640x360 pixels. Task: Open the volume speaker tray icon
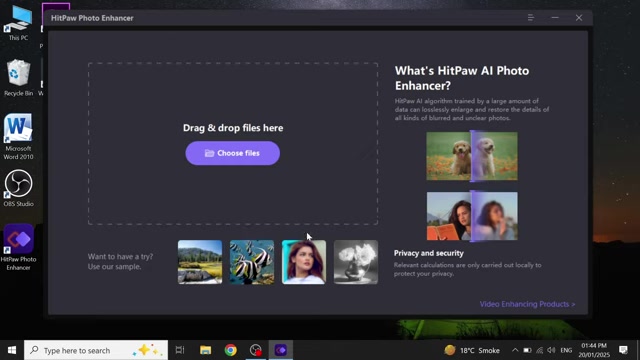551,350
